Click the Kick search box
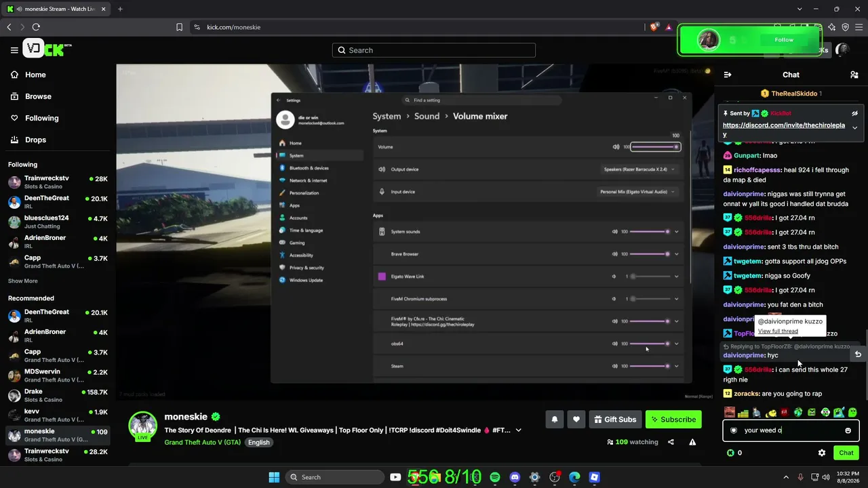868x488 pixels. (x=434, y=50)
